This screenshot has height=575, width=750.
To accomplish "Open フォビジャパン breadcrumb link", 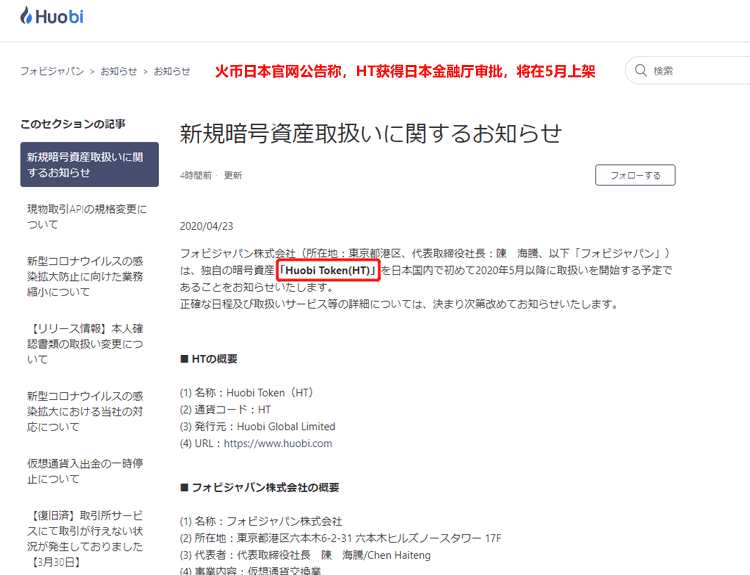I will click(x=52, y=71).
